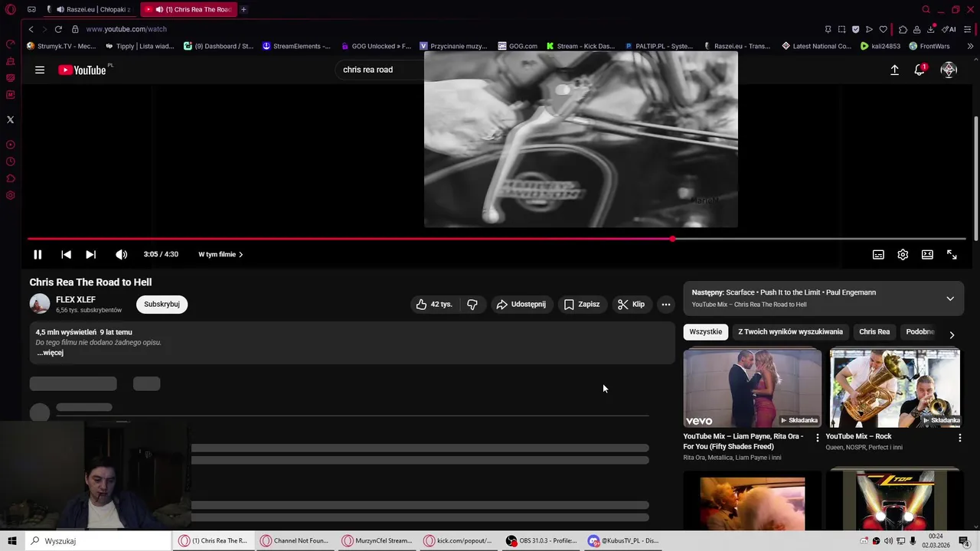Save the video with Zapisz
Viewport: 980px width, 551px height.
click(582, 304)
